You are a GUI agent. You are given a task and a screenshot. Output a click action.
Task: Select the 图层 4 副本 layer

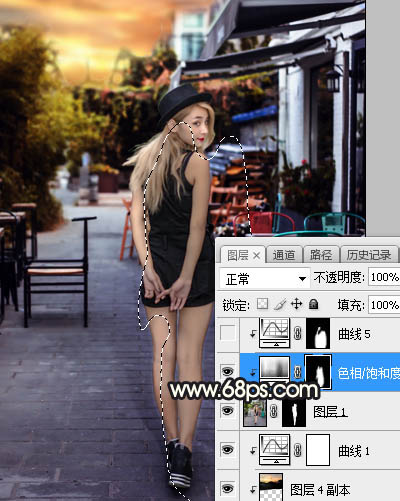pyautogui.click(x=320, y=489)
